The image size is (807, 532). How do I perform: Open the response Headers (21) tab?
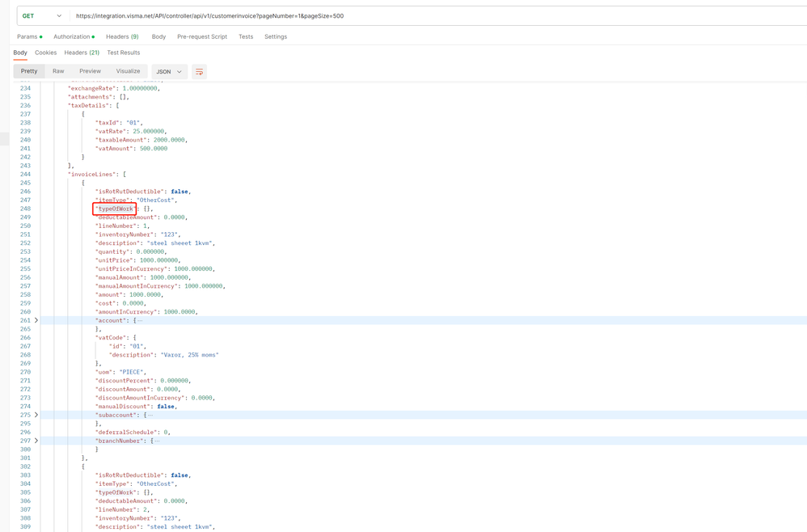pyautogui.click(x=82, y=53)
